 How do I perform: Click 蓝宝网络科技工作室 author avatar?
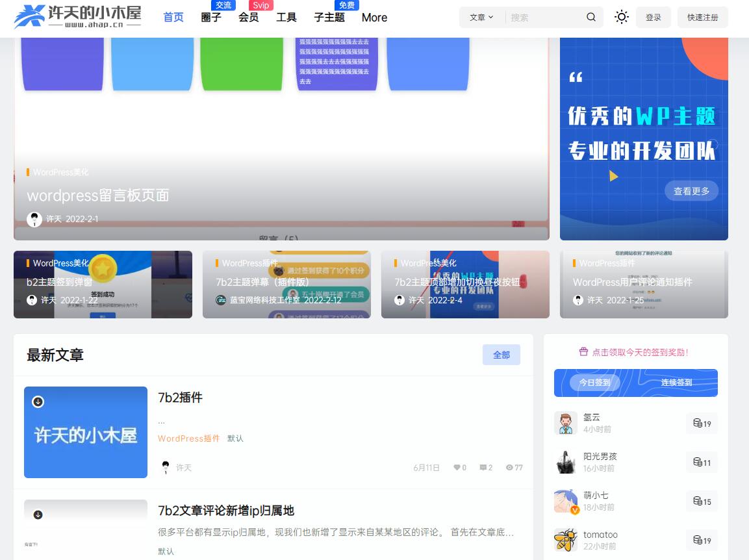pyautogui.click(x=221, y=300)
